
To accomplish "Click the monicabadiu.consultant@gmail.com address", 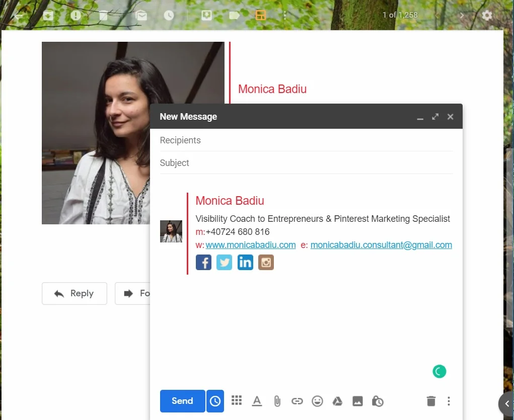I will tap(381, 245).
